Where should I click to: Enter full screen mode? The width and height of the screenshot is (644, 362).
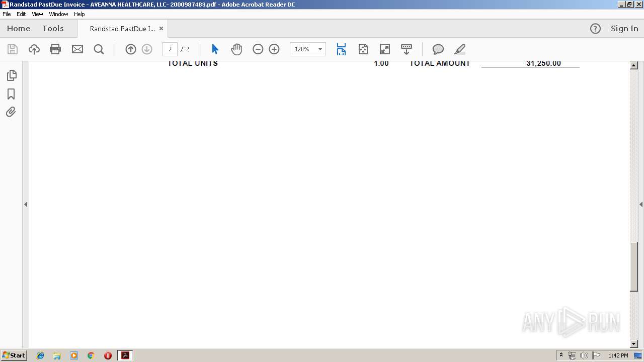pyautogui.click(x=385, y=49)
